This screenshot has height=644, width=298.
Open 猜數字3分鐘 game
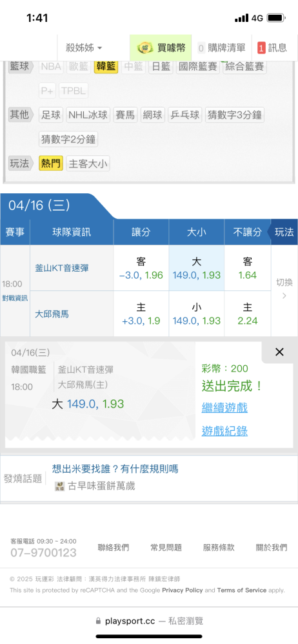pyautogui.click(x=235, y=115)
